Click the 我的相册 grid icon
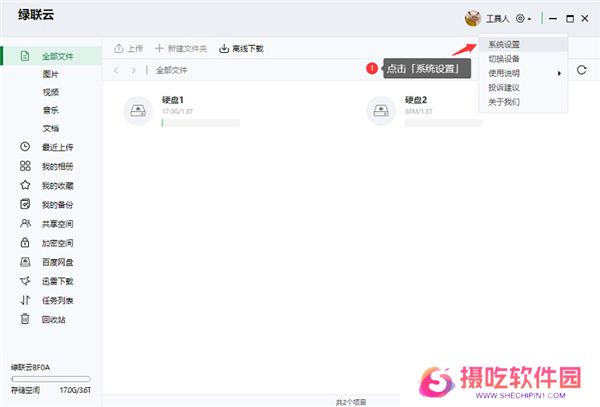The width and height of the screenshot is (600, 407). pos(25,166)
